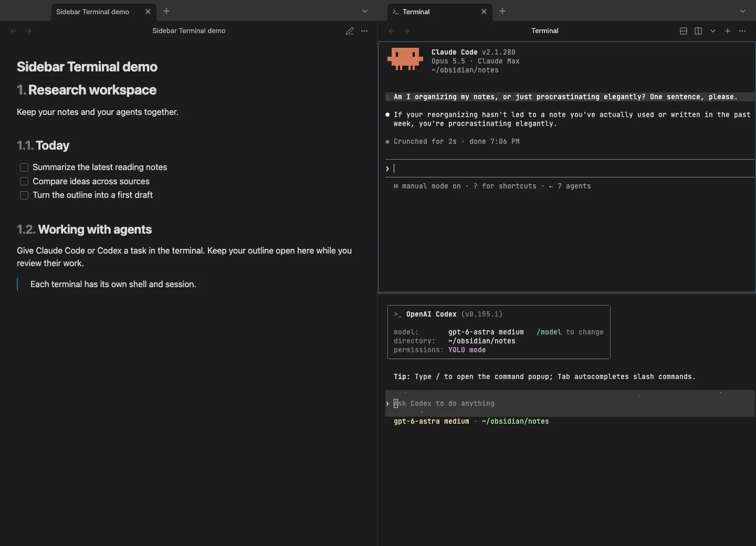Switch to the Sidebar Terminal demo tab
This screenshot has height=546, width=756.
click(x=93, y=12)
